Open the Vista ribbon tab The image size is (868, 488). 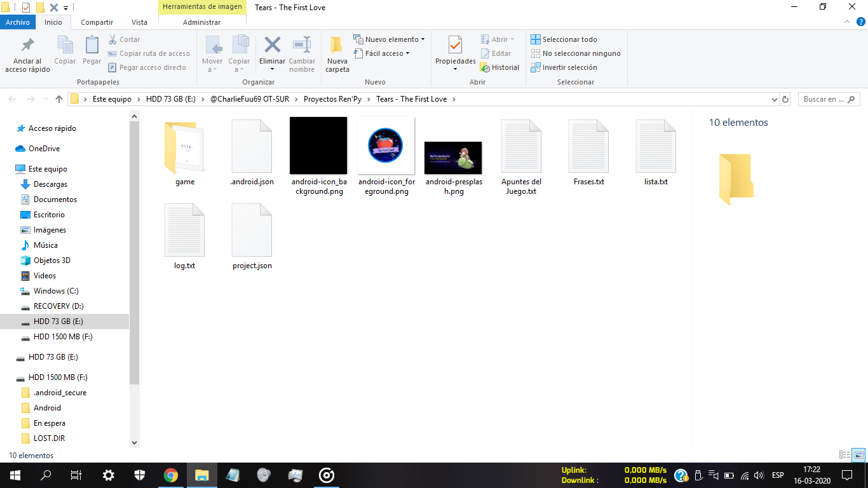click(139, 22)
